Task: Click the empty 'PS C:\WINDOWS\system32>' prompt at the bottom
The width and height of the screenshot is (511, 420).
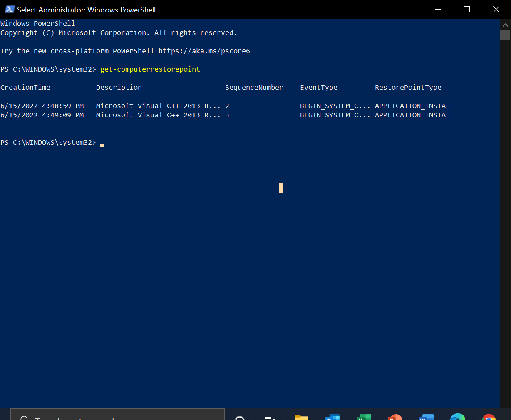Action: pyautogui.click(x=48, y=143)
